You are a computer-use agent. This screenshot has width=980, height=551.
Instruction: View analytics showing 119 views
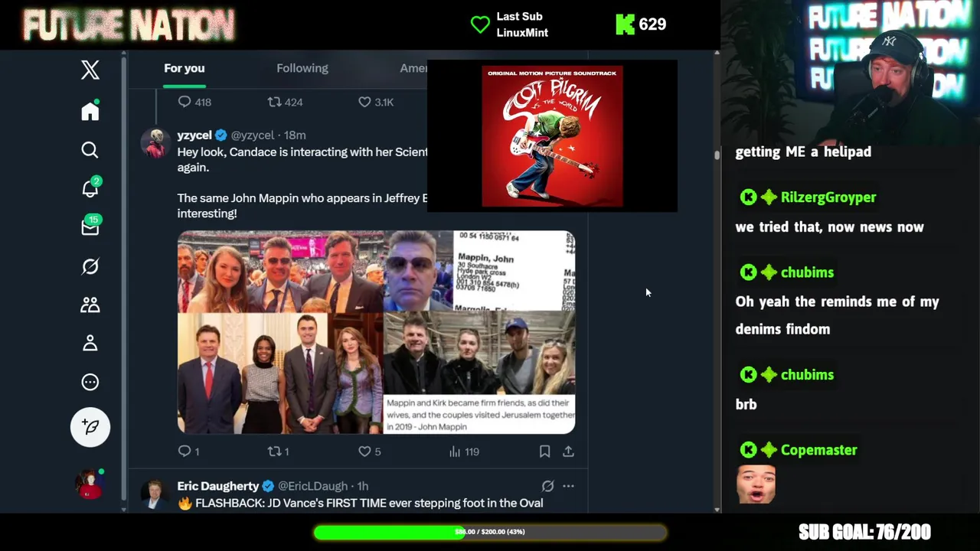point(465,452)
